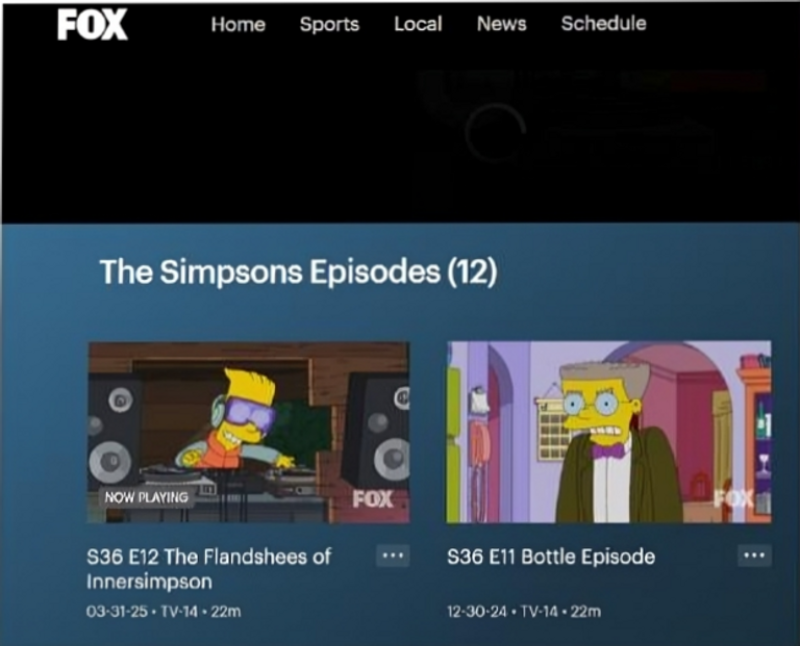Open more options for Bottle Episode
This screenshot has width=800, height=646.
pyautogui.click(x=755, y=555)
